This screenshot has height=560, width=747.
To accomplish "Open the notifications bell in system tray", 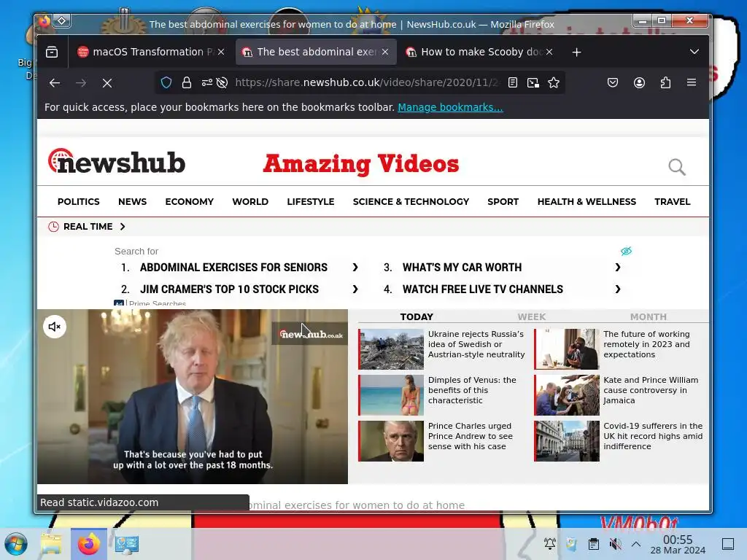I will [x=550, y=544].
